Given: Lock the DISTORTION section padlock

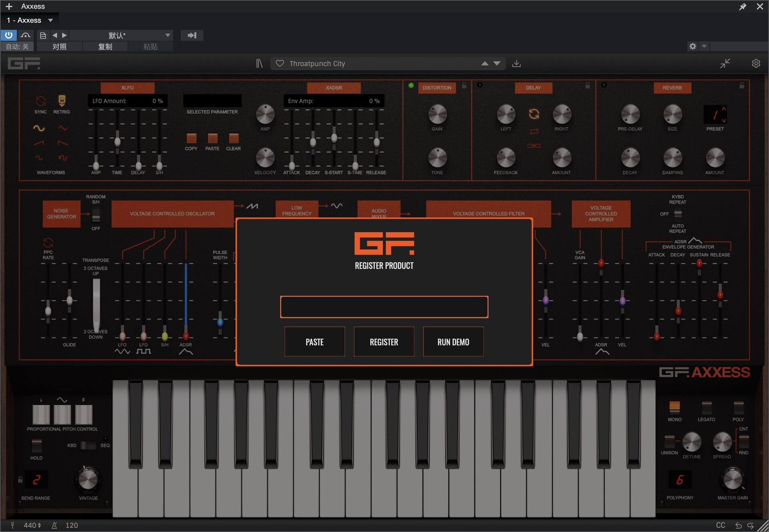Looking at the screenshot, I should click(x=464, y=85).
